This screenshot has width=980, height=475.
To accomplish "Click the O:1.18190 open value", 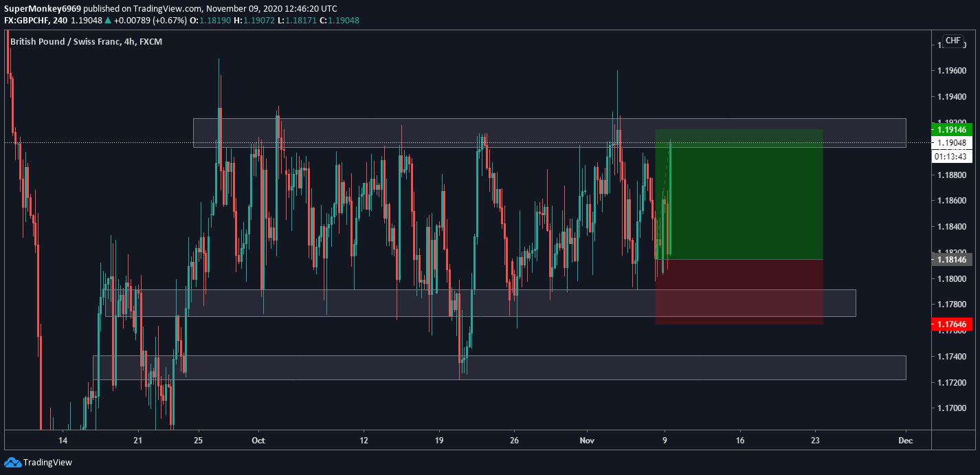I will click(x=212, y=21).
